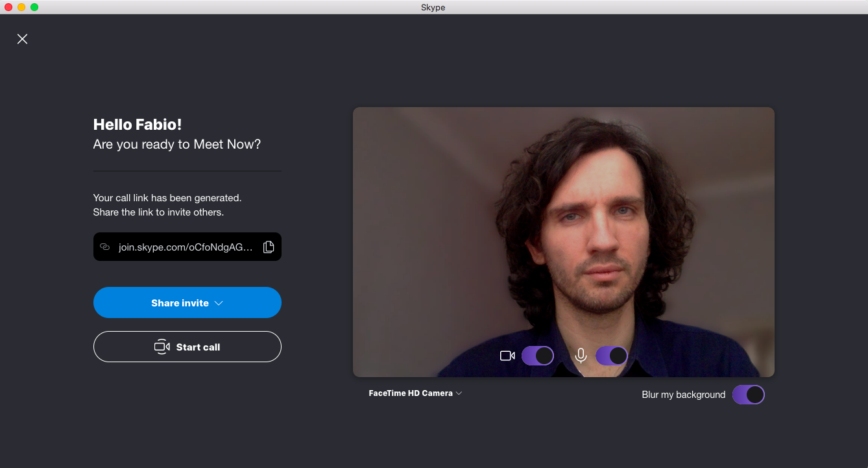The width and height of the screenshot is (868, 468).
Task: Click the 'Blur my background' label
Action: (x=684, y=395)
